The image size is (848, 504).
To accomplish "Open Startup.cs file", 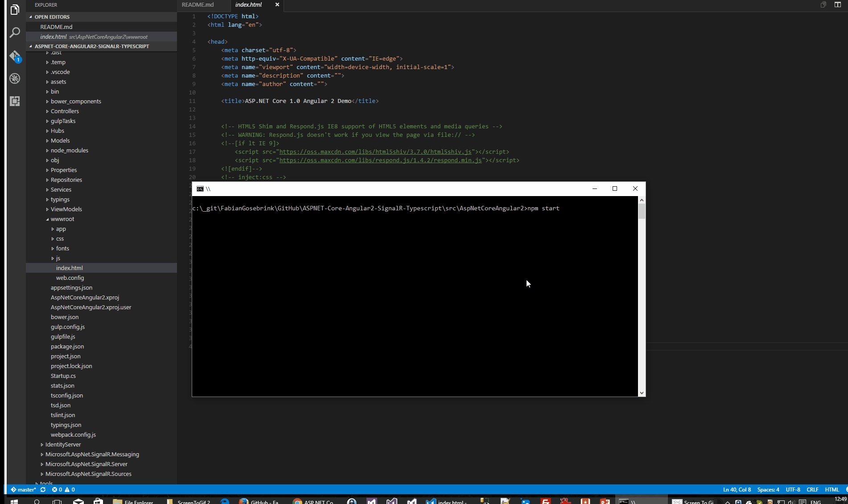I will [x=101, y=376].
